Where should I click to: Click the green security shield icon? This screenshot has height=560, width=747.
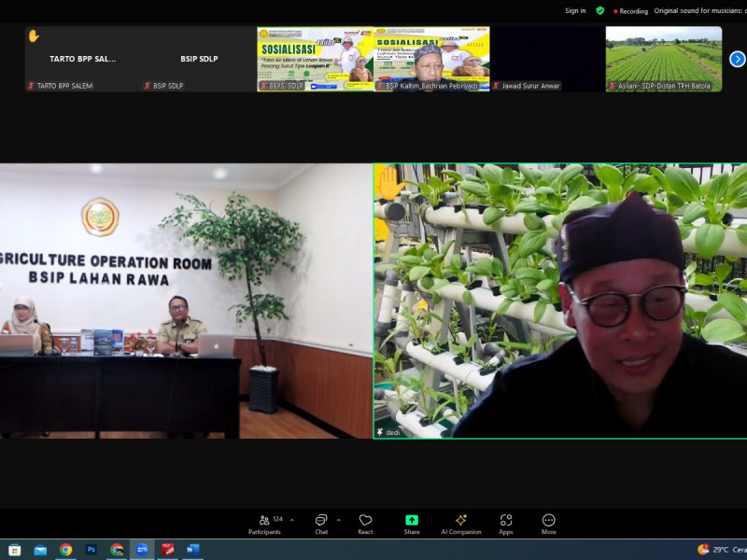600,10
